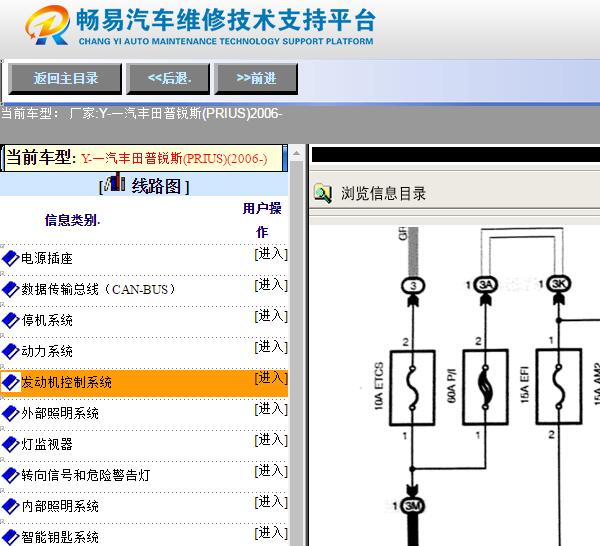The height and width of the screenshot is (546, 600).
Task: Open [进入] link for 发动机控制系统
Action: (x=271, y=378)
